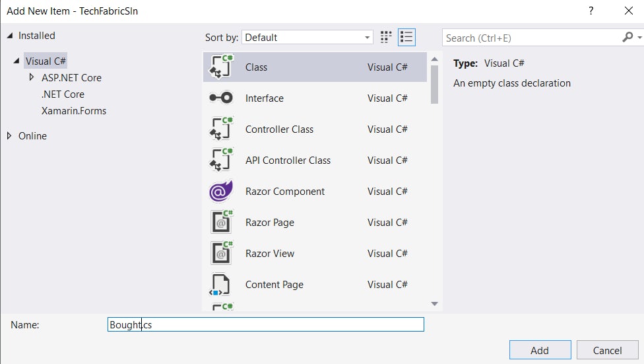Pick the Razor Page icon
Image resolution: width=644 pixels, height=364 pixels.
(222, 222)
